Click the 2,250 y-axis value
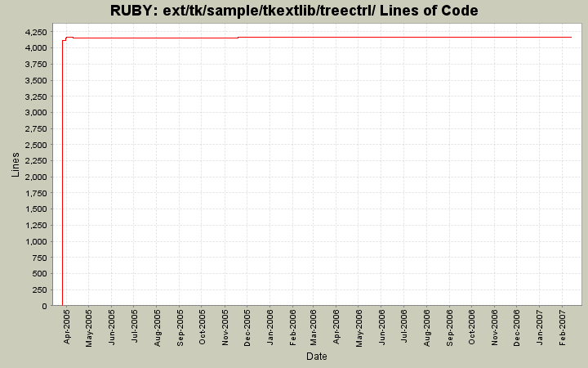This screenshot has height=368, width=588. click(x=36, y=161)
